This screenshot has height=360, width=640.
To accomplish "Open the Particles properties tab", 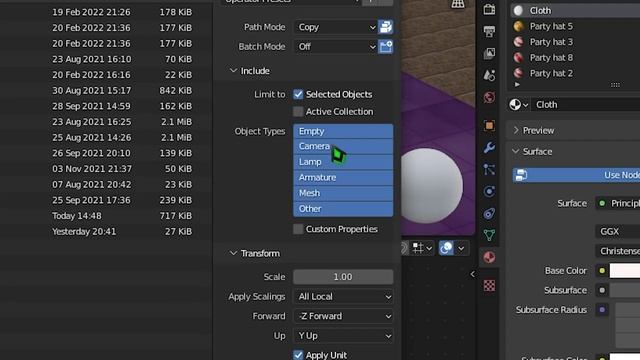I will coord(489,169).
